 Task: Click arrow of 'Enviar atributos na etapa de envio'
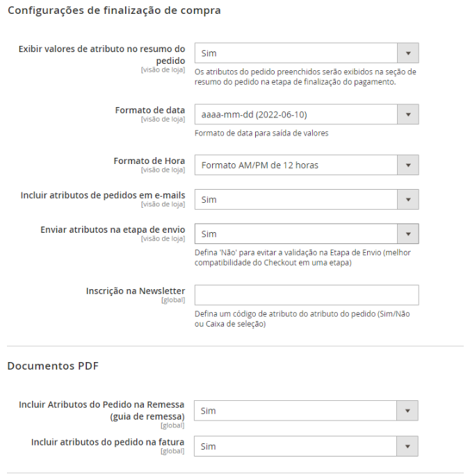pos(407,234)
